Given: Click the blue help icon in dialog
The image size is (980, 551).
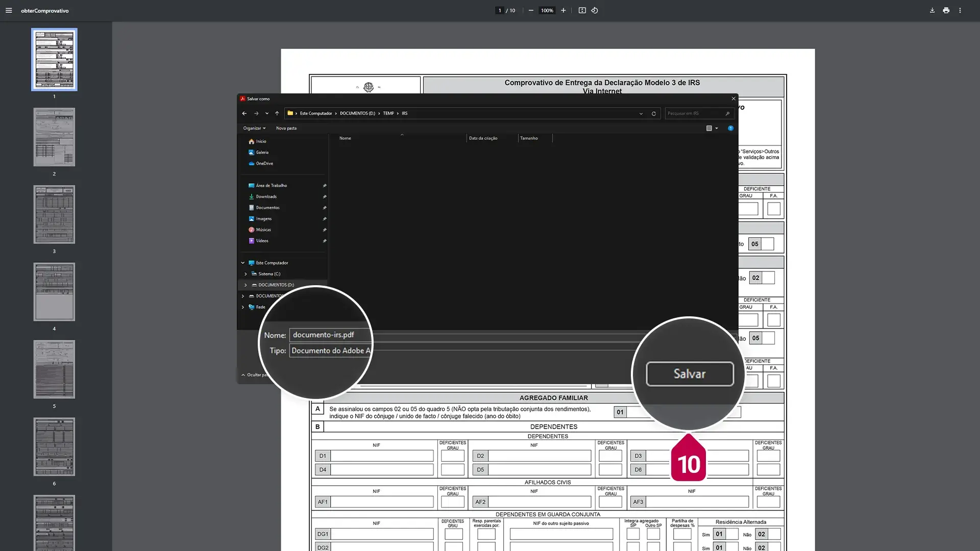Looking at the screenshot, I should pyautogui.click(x=730, y=128).
